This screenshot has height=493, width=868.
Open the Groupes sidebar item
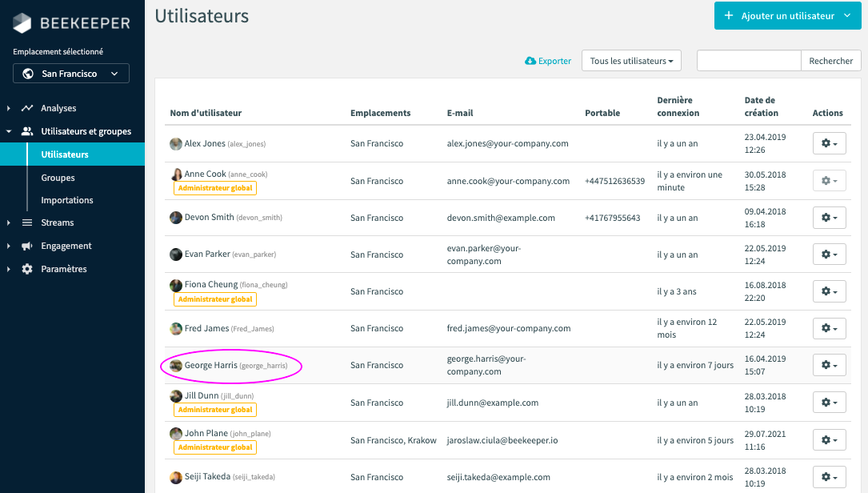(58, 178)
